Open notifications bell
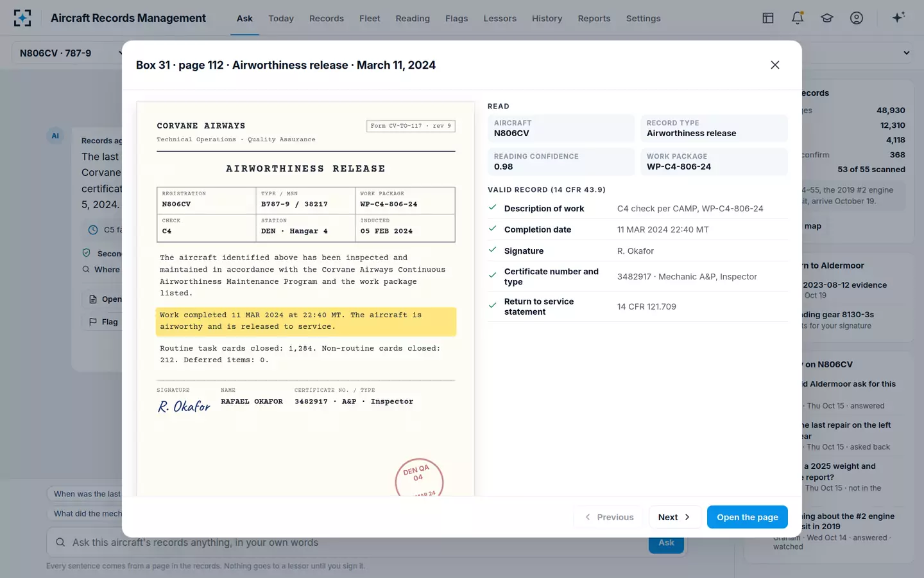This screenshot has width=924, height=578. pos(798,18)
